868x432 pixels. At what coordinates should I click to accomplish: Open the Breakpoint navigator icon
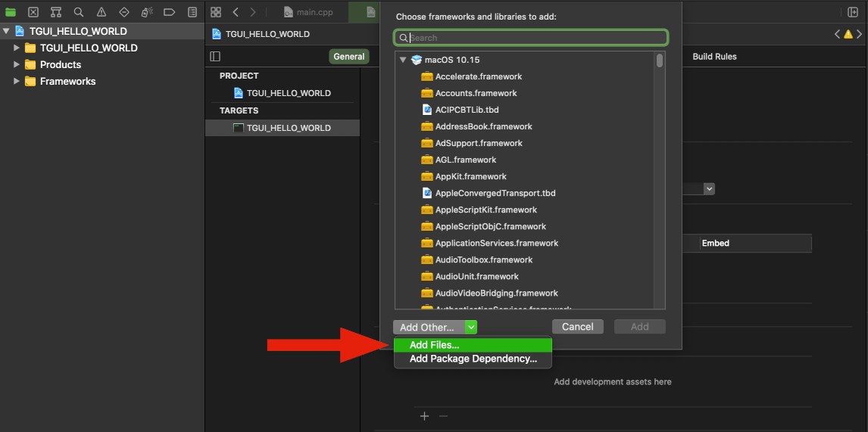pos(170,11)
